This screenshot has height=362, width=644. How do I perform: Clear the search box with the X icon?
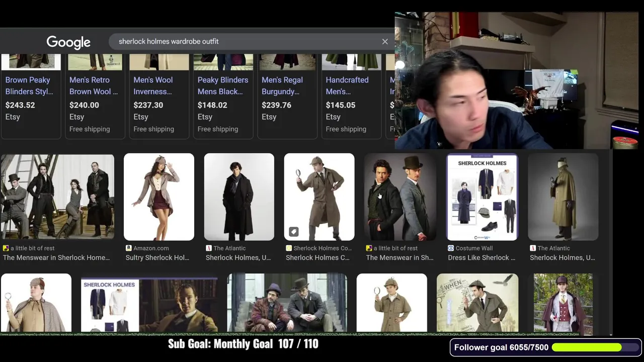(385, 42)
